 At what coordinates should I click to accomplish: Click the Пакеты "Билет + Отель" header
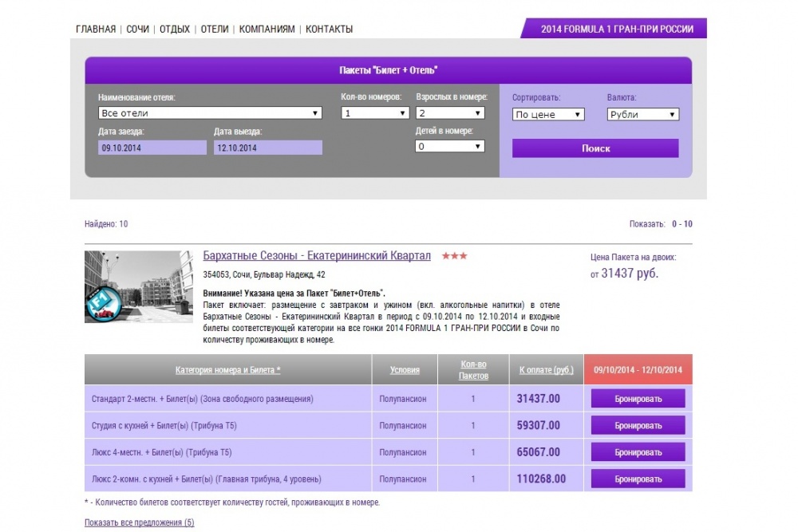[x=389, y=70]
